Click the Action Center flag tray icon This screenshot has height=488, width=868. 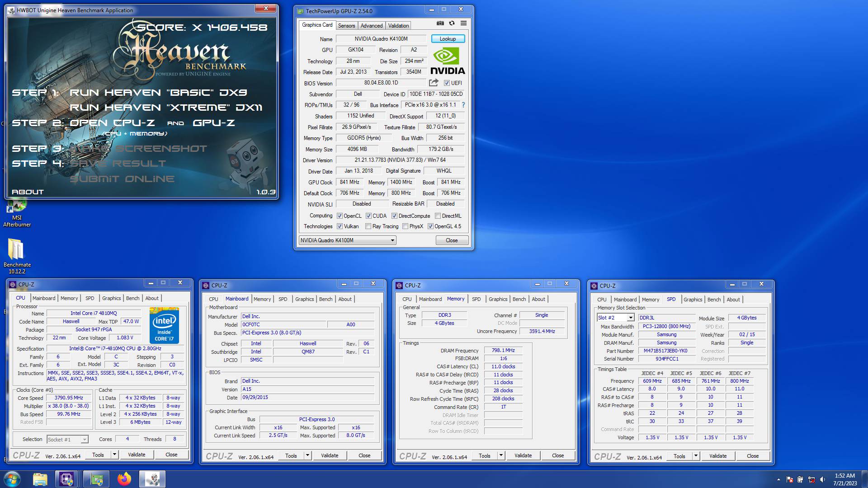pyautogui.click(x=790, y=479)
